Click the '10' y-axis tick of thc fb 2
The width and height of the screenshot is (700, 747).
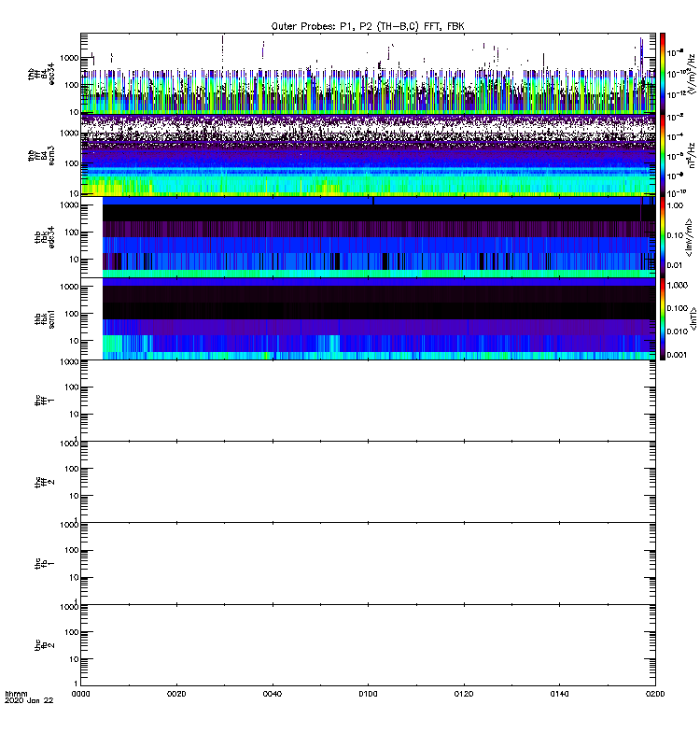(x=74, y=659)
